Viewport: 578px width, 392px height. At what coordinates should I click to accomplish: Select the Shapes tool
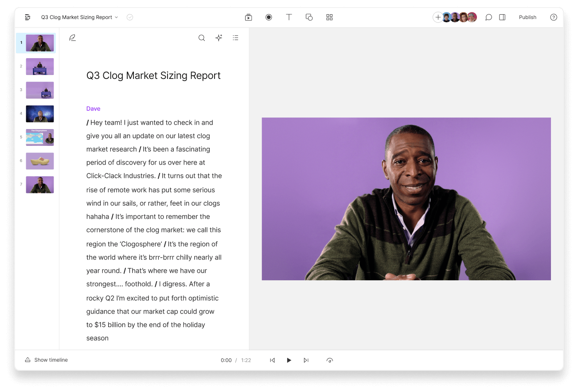pyautogui.click(x=309, y=17)
